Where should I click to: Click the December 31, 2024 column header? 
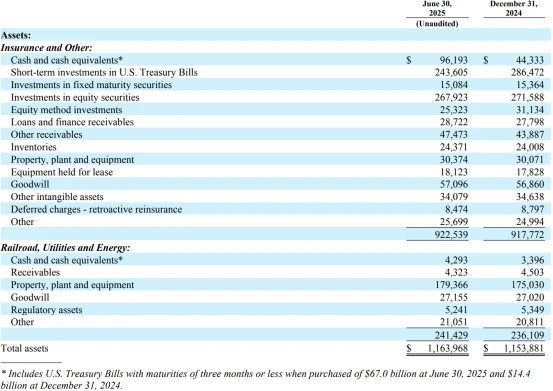point(514,8)
